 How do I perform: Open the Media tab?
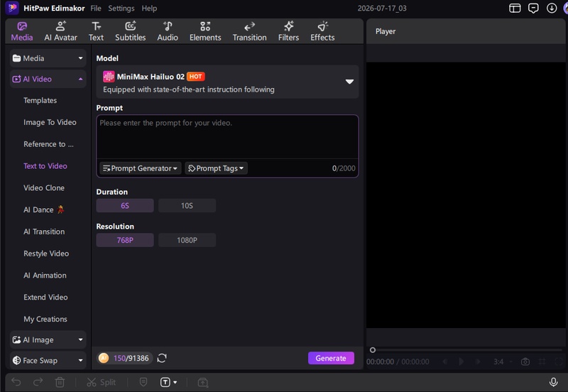coord(22,31)
